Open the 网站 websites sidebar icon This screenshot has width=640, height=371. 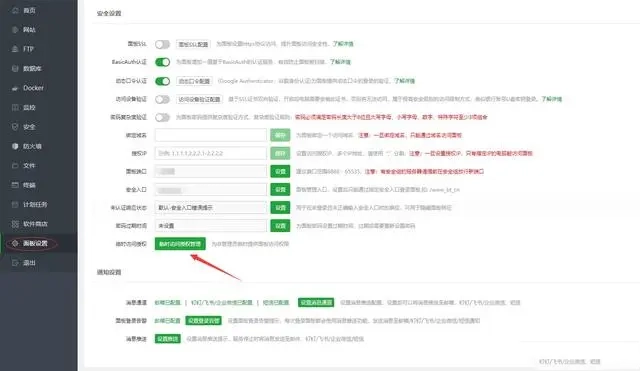[15, 30]
